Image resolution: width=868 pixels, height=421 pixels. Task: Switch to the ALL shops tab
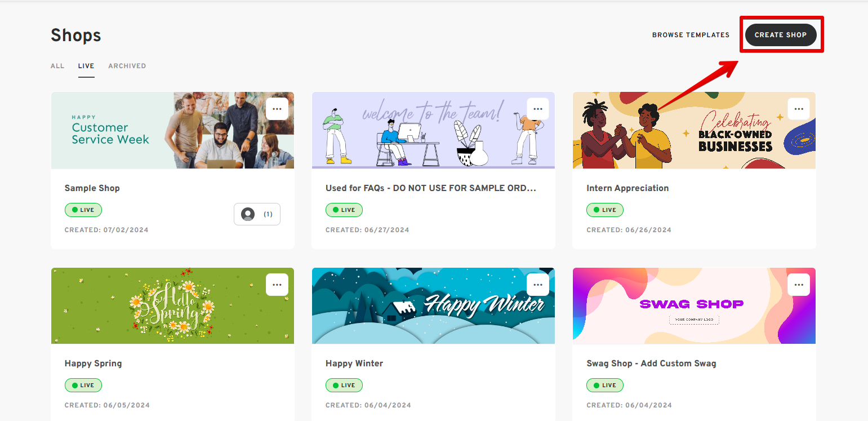(x=57, y=66)
